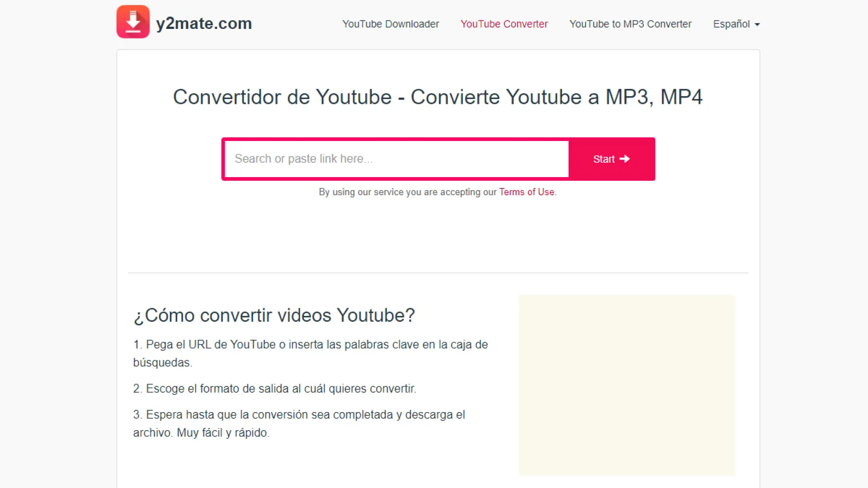Click the blank beige ad placeholder
Image resolution: width=868 pixels, height=488 pixels.
pos(627,385)
